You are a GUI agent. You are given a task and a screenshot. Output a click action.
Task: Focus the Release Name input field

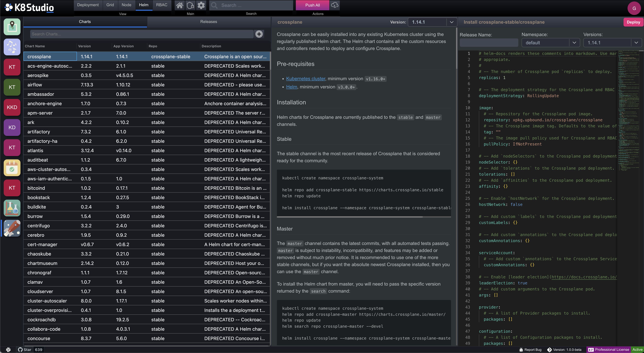489,43
